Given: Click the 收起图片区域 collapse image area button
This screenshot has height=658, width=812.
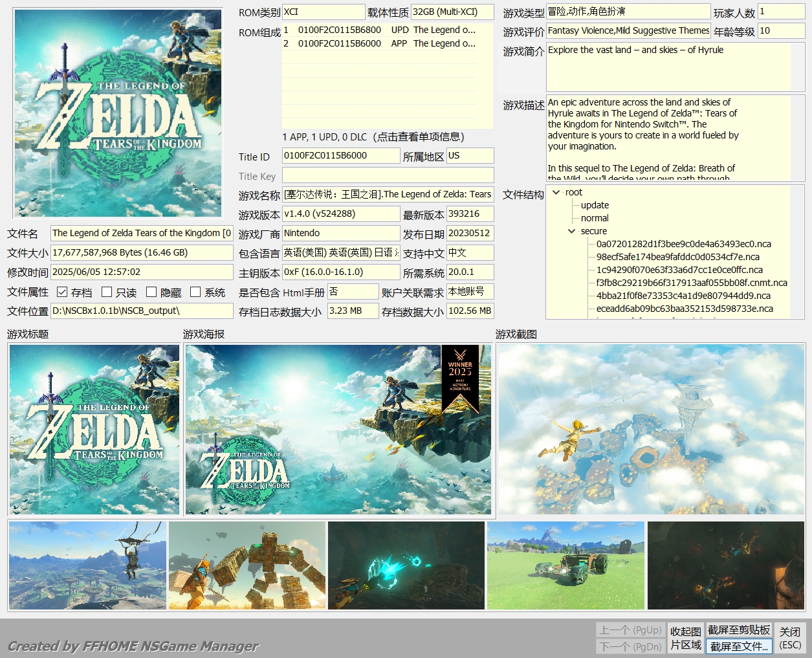Looking at the screenshot, I should [x=685, y=638].
